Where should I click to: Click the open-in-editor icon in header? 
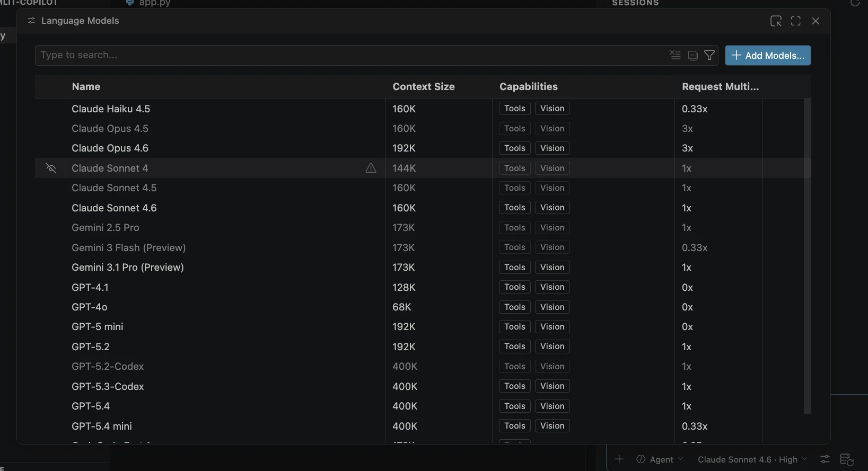[776, 21]
